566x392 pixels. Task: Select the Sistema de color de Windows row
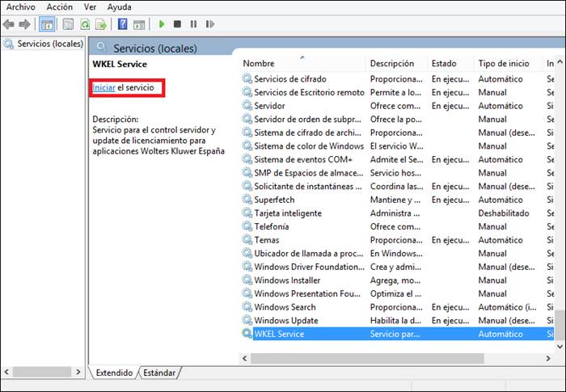click(397, 145)
